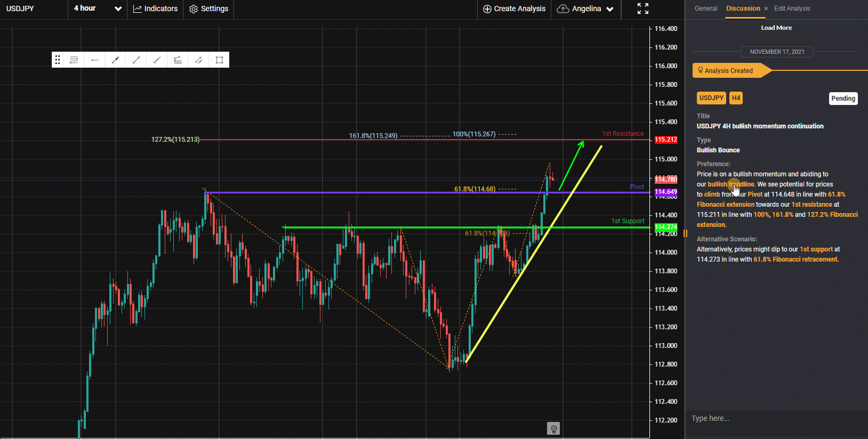Select the parallel channel drawing tool

(198, 60)
